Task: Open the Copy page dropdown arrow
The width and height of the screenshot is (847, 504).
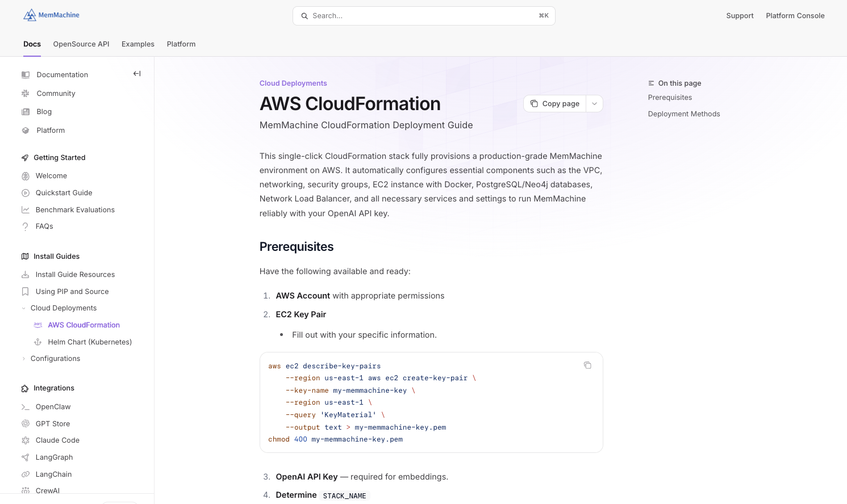Action: pyautogui.click(x=594, y=104)
